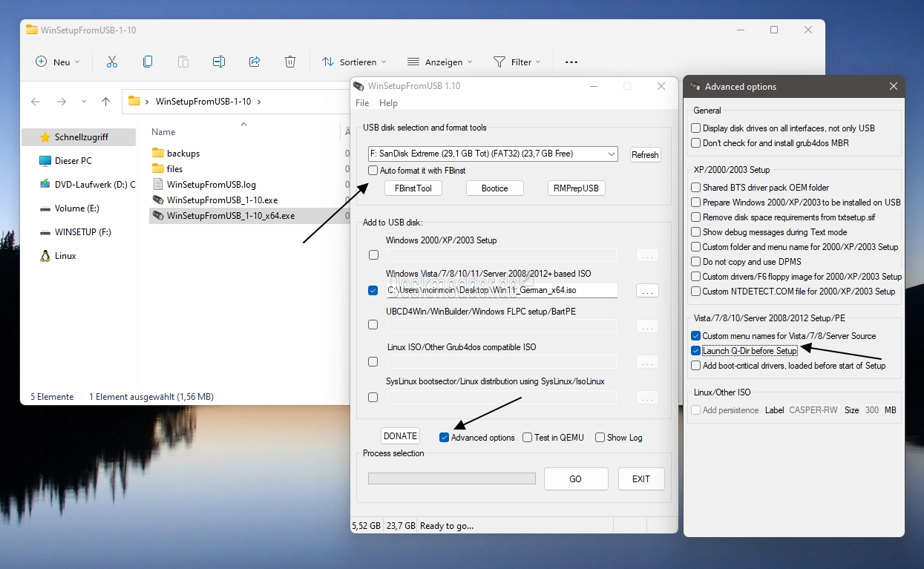
Task: Open the three-dots more options in Explorer
Action: 571,62
